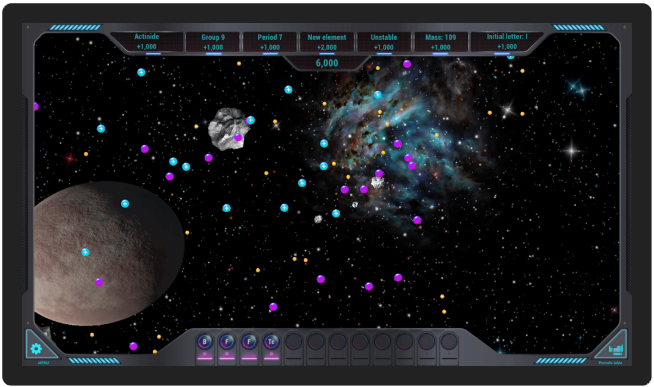Click the Unstable bonus panel
The image size is (654, 387).
384,42
